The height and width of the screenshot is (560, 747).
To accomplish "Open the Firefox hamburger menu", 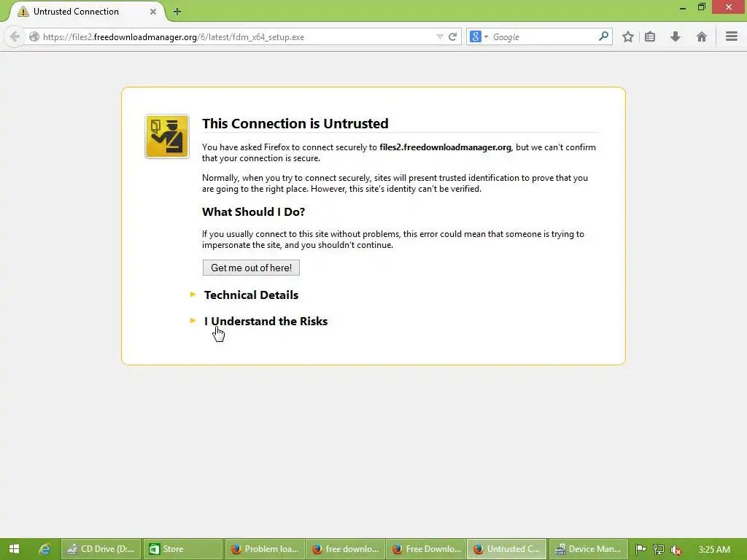I will point(732,36).
